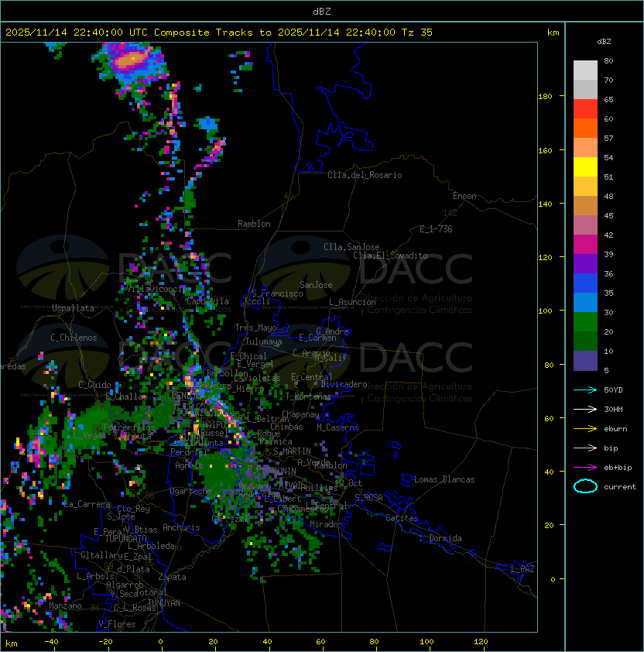The width and height of the screenshot is (644, 652).
Task: Click the 'Lomas_Blancas' map label
Action: point(444,479)
